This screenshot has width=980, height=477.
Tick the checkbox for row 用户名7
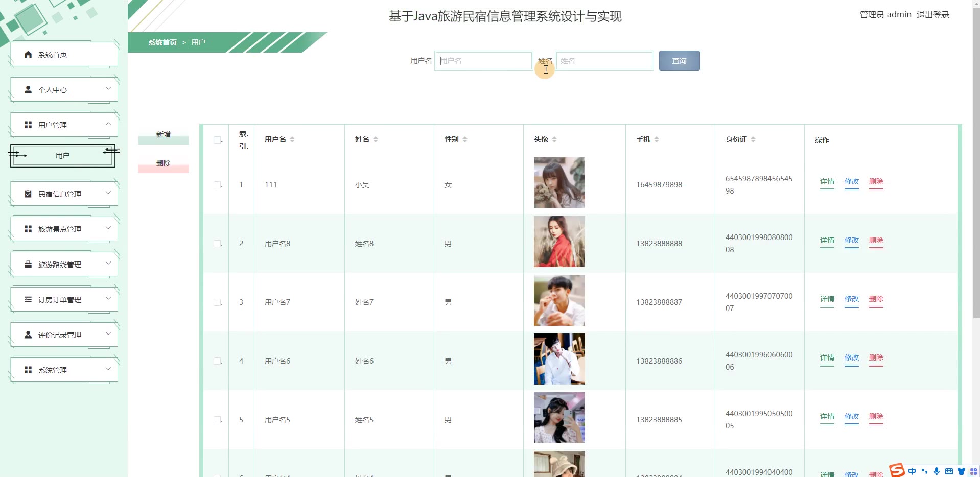[217, 302]
